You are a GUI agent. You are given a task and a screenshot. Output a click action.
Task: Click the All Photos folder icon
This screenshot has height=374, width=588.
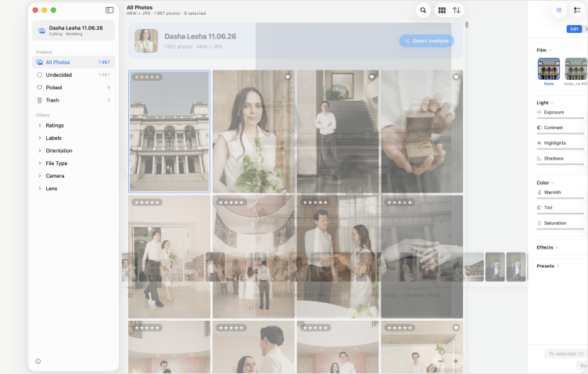39,63
